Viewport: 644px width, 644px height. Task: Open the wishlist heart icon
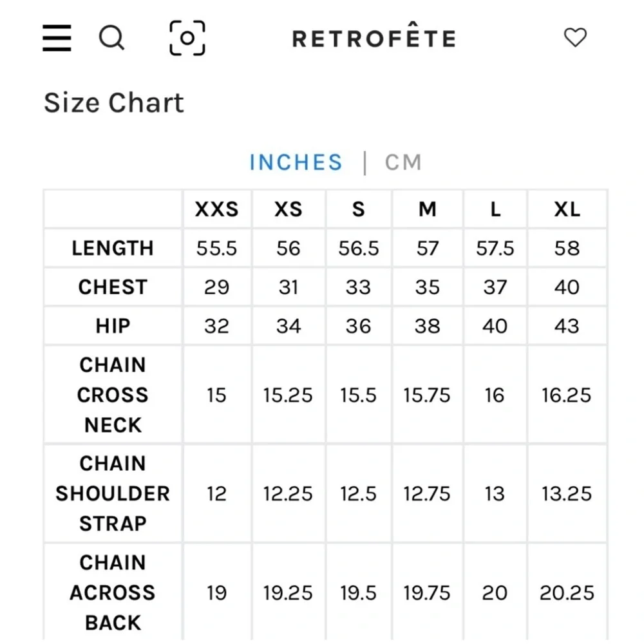pos(575,38)
